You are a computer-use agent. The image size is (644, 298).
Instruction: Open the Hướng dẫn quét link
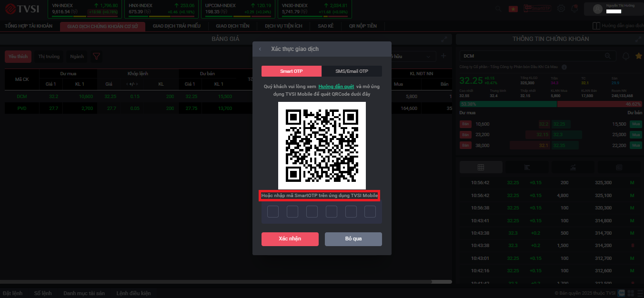336,87
